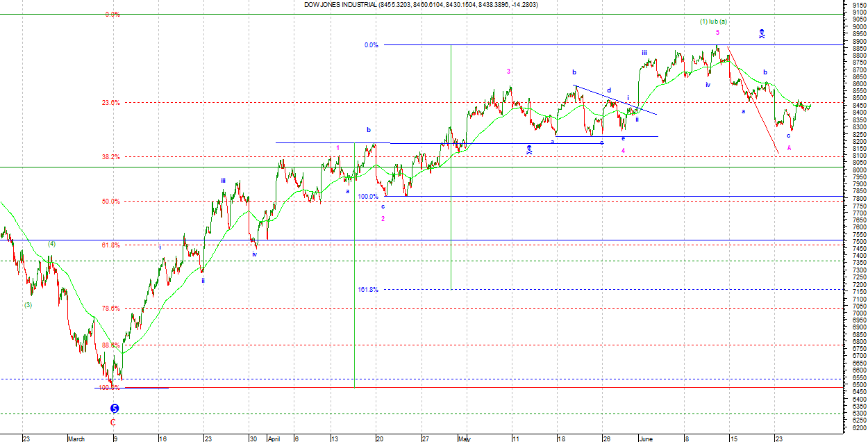Viewport: 868px width, 442px height.
Task: Click the blue 161.8% extension label
Action: point(367,289)
